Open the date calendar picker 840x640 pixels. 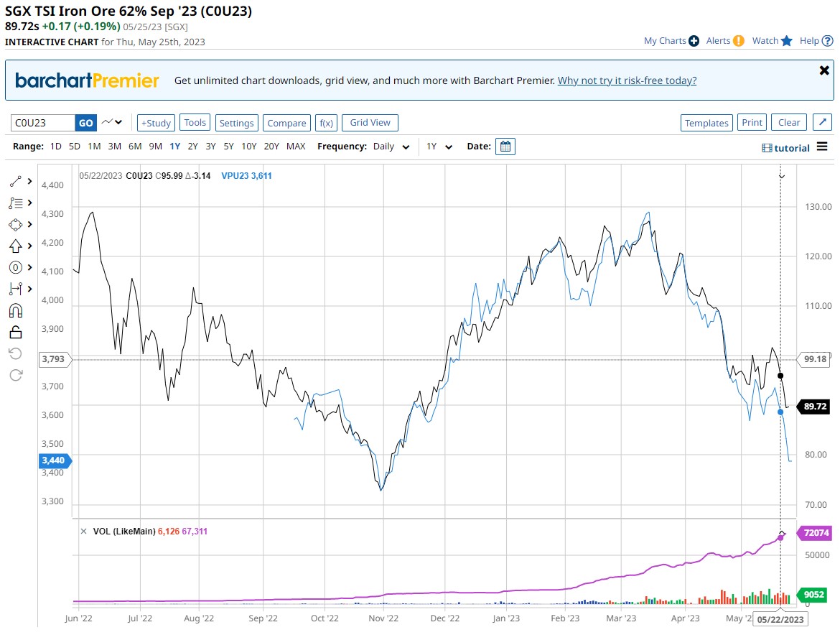tap(505, 147)
